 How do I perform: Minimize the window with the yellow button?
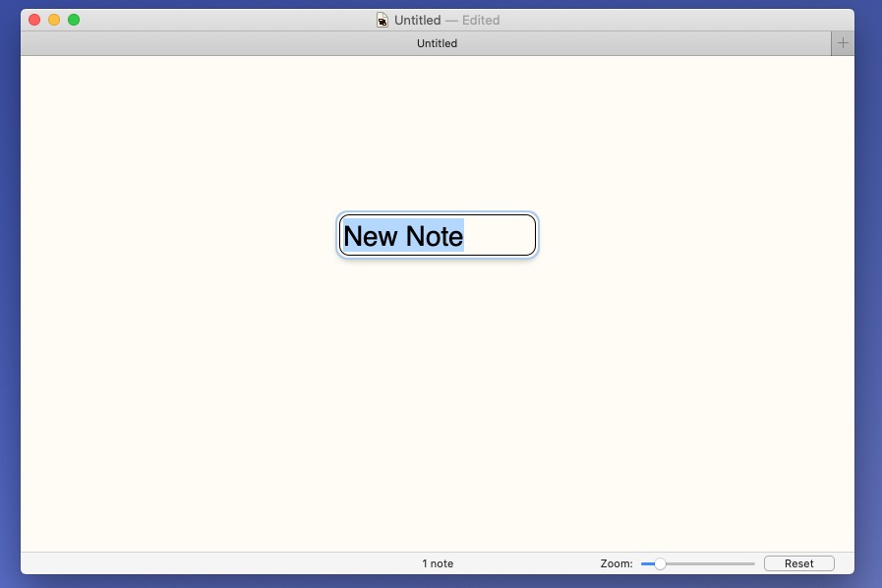point(54,20)
